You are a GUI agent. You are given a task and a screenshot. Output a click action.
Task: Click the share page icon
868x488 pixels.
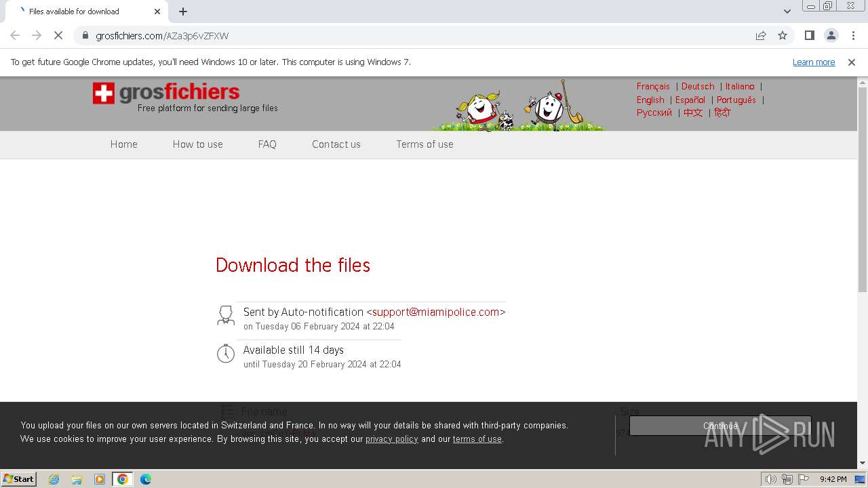pos(761,35)
